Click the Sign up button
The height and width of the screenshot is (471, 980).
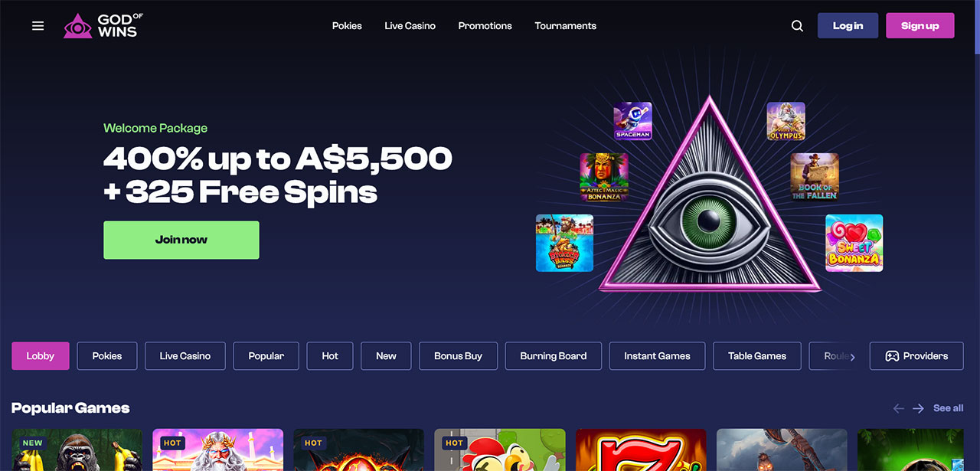click(920, 26)
